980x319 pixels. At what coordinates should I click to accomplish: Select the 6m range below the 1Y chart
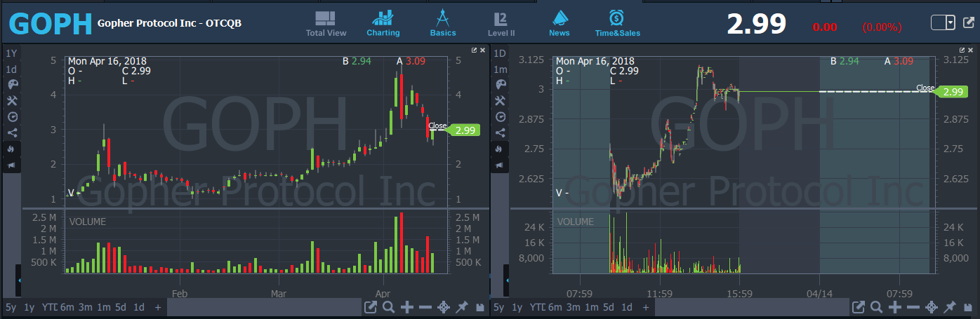pos(67,307)
